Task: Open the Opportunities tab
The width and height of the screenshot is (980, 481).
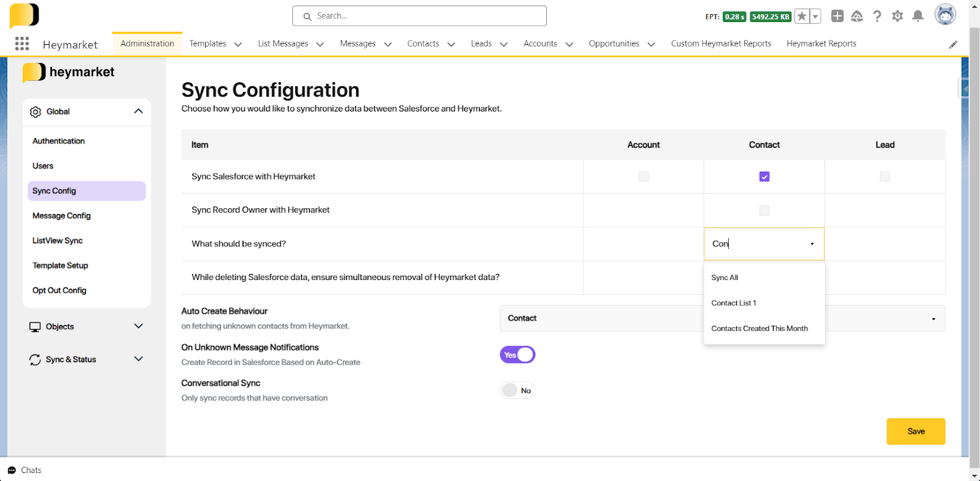Action: (x=614, y=44)
